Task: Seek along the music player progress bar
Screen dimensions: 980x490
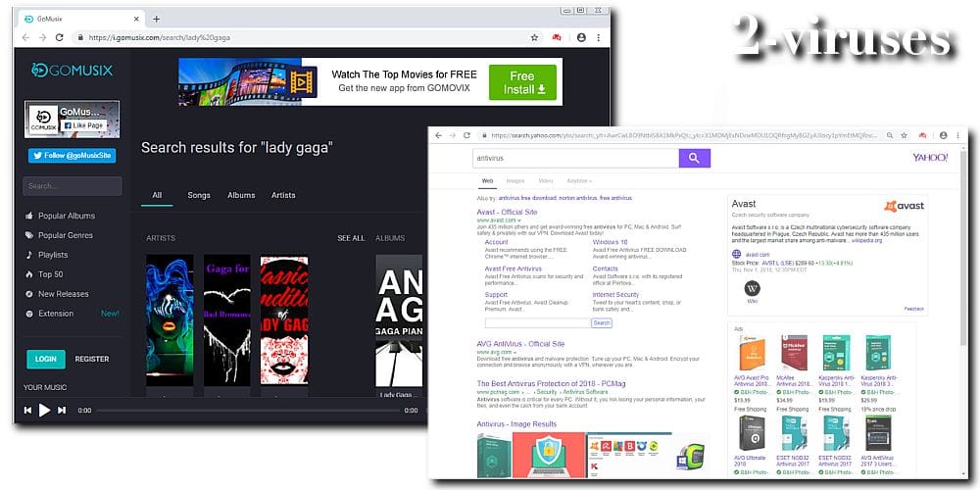Action: tap(249, 411)
